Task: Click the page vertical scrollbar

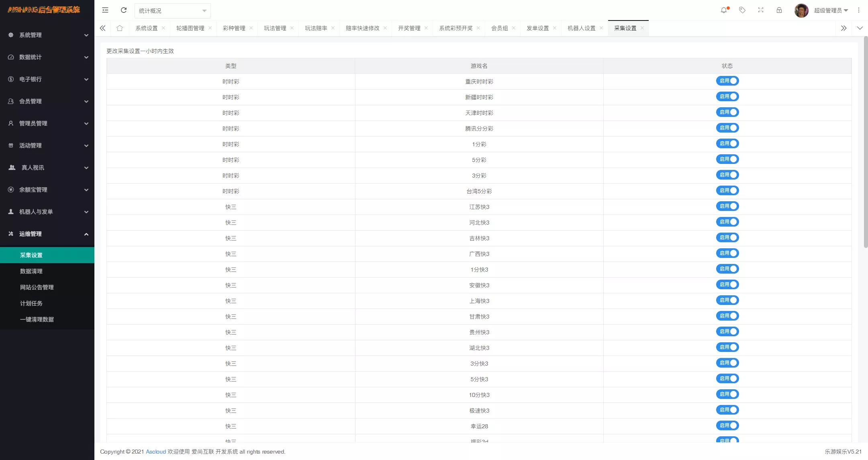Action: tap(866, 142)
